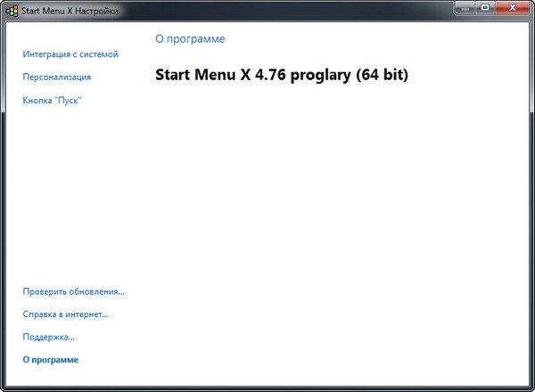Screen dimensions: 535x392
Task: Open the Интеграция с системой section
Action: pyautogui.click(x=70, y=54)
